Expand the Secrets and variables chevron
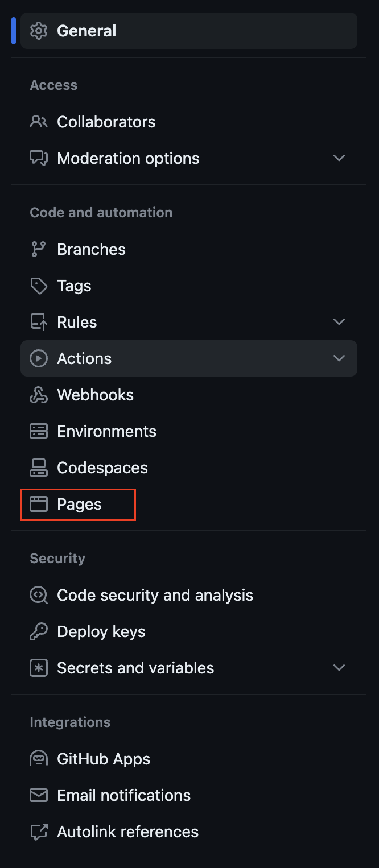The width and height of the screenshot is (379, 868). coord(339,668)
